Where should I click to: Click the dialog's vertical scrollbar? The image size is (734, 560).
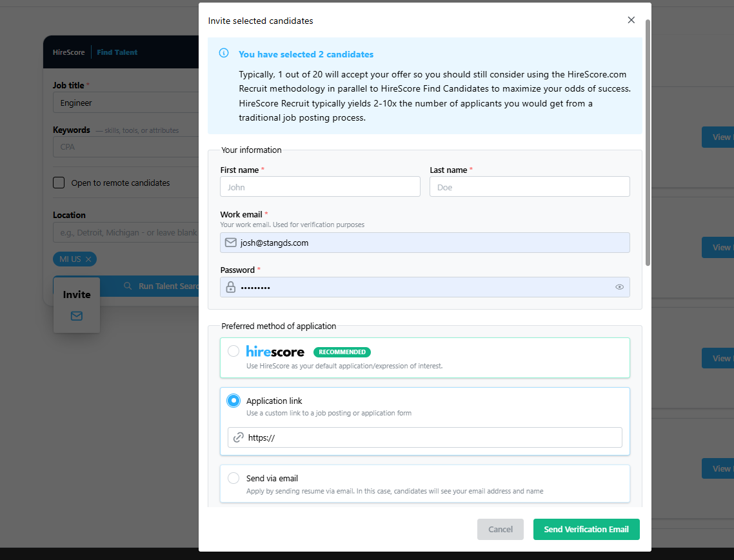point(648,143)
